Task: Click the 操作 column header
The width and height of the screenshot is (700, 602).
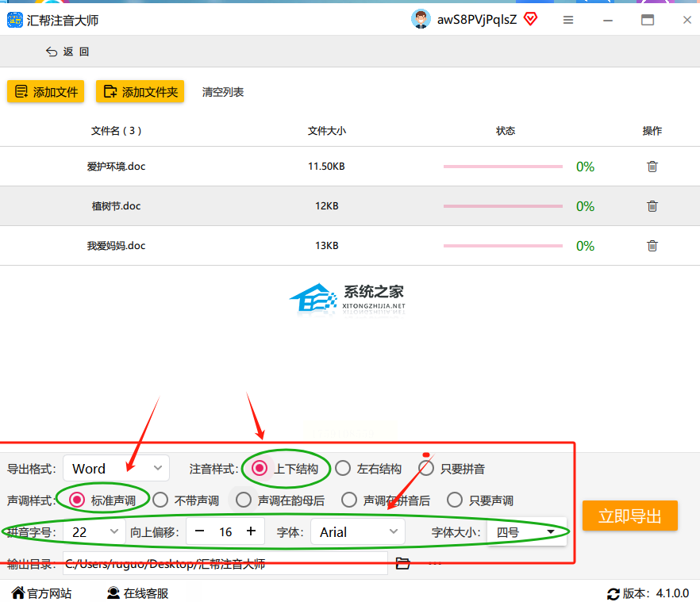Action: click(x=652, y=131)
